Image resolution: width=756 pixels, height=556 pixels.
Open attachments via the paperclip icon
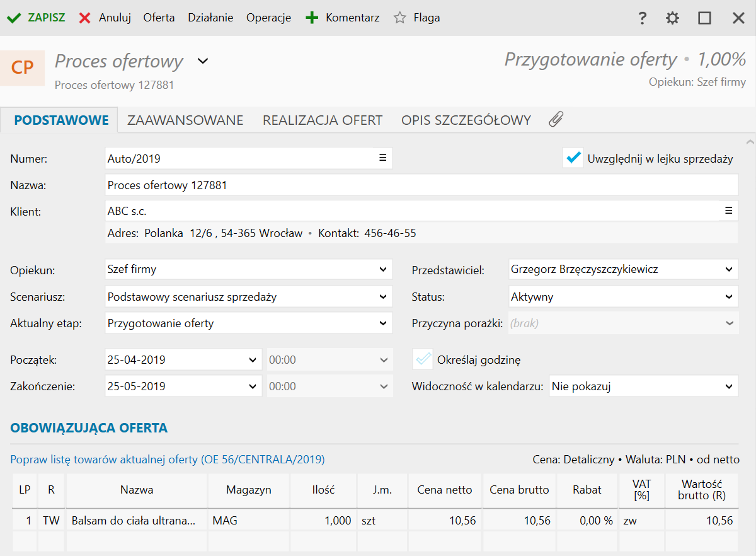[x=556, y=119]
